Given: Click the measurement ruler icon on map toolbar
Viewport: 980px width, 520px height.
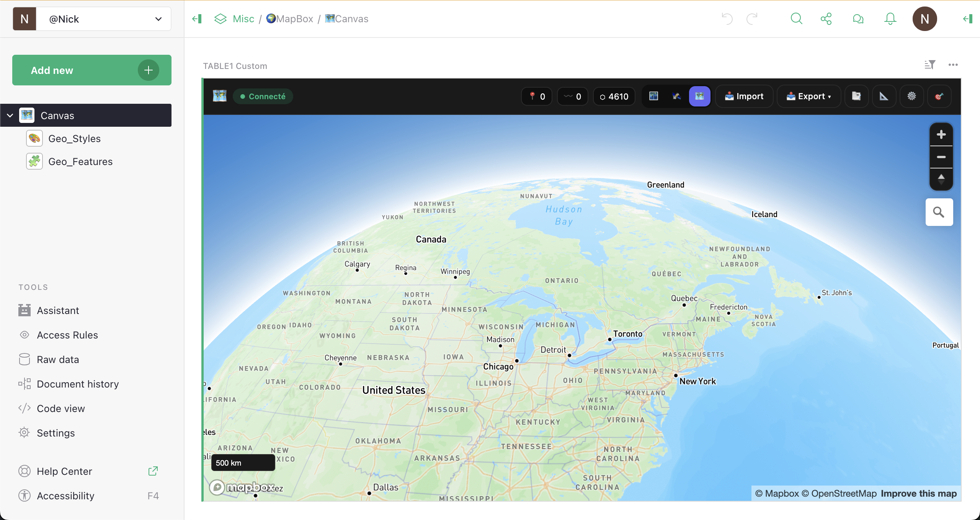Looking at the screenshot, I should pos(884,96).
